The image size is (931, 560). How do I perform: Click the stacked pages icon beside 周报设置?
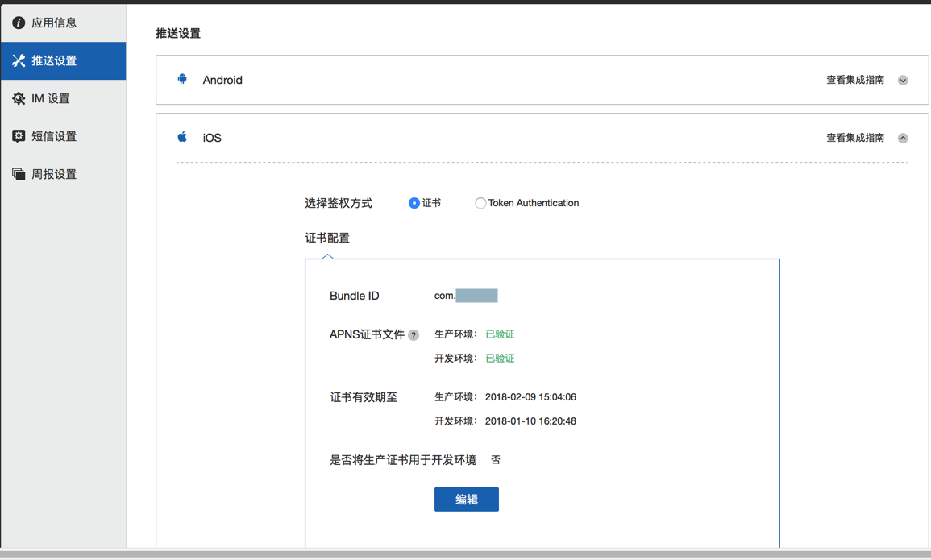point(19,174)
